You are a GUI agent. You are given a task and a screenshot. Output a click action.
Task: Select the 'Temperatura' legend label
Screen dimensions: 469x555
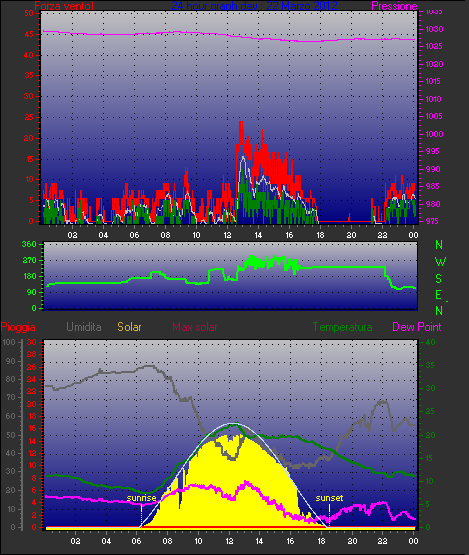point(342,327)
